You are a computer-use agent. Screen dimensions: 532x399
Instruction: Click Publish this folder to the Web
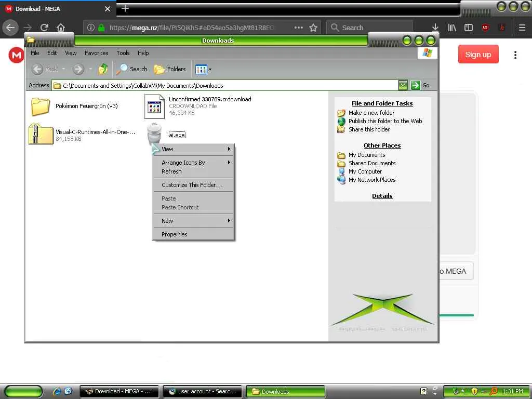[x=385, y=121]
